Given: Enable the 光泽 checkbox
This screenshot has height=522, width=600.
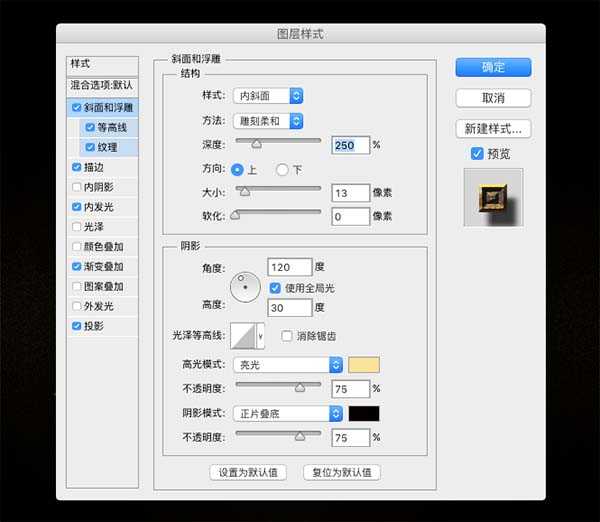Looking at the screenshot, I should 77,227.
